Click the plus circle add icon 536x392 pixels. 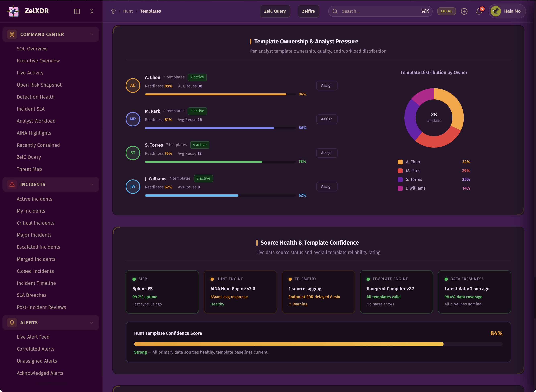coord(464,11)
